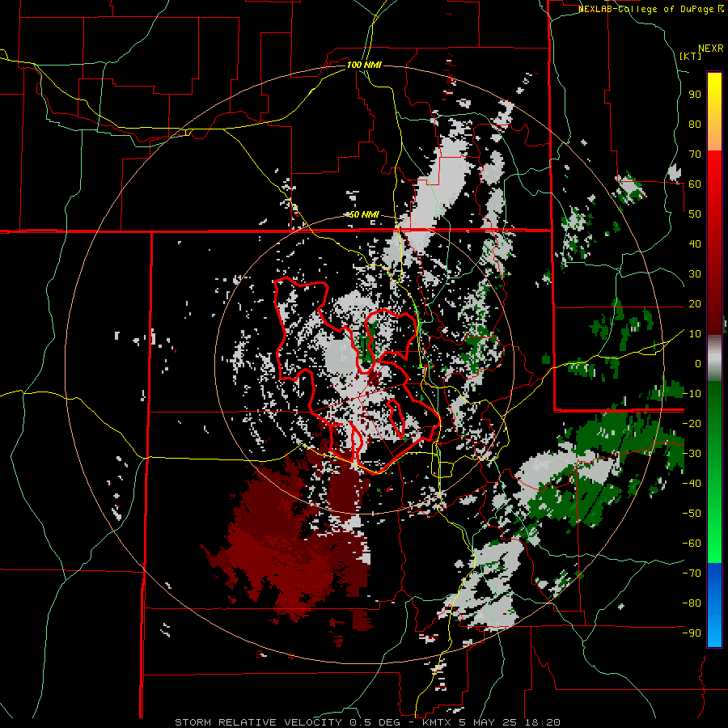Click the 80 value on the velocity scale

coord(695,124)
